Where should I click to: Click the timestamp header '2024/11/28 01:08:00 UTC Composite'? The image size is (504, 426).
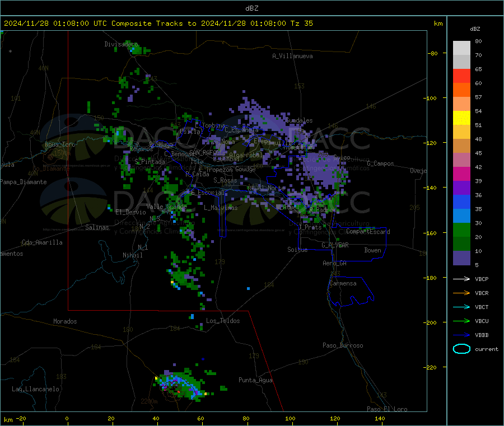pos(77,24)
